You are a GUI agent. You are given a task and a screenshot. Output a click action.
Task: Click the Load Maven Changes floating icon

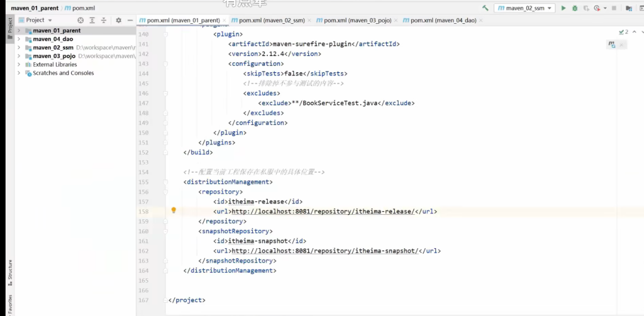(612, 45)
